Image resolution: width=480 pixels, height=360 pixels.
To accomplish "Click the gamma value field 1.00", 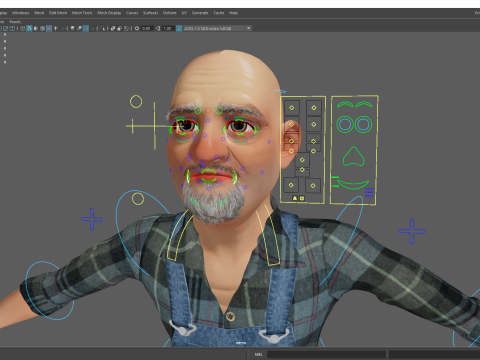I will pos(167,28).
